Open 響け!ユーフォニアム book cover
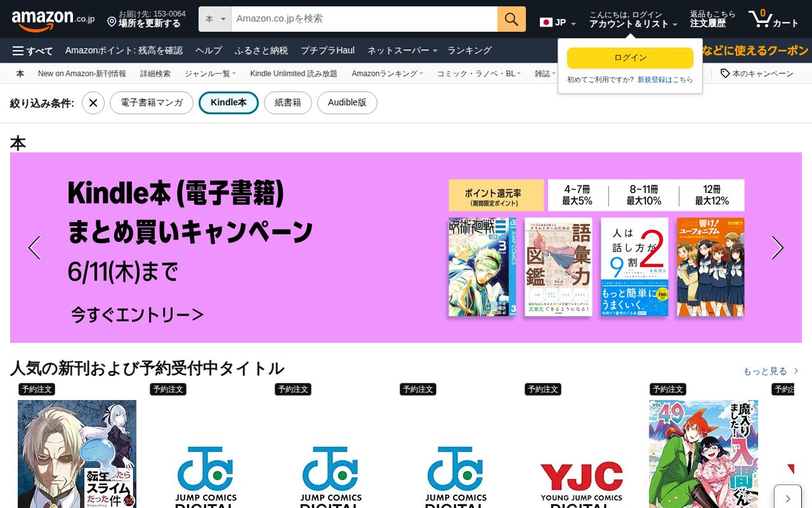 pos(710,267)
